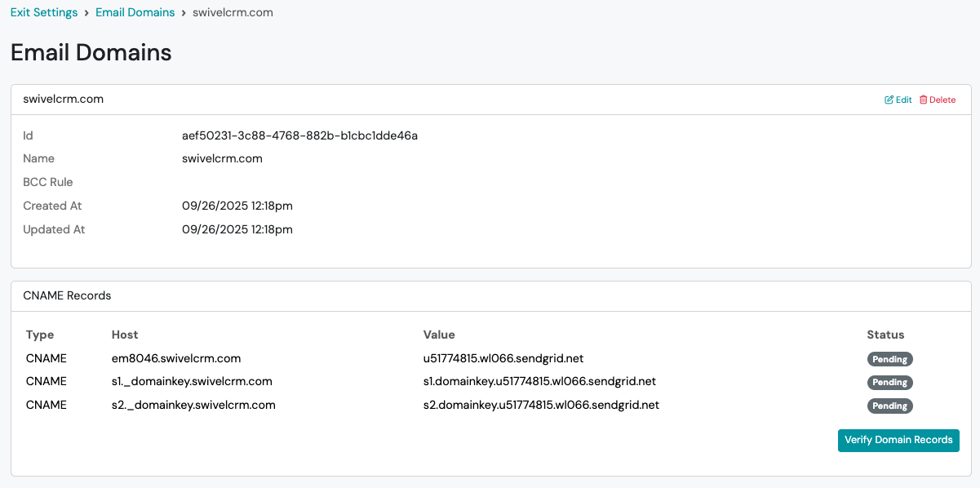Click the Email Domains page heading
Image resolution: width=980 pixels, height=488 pixels.
(x=91, y=52)
